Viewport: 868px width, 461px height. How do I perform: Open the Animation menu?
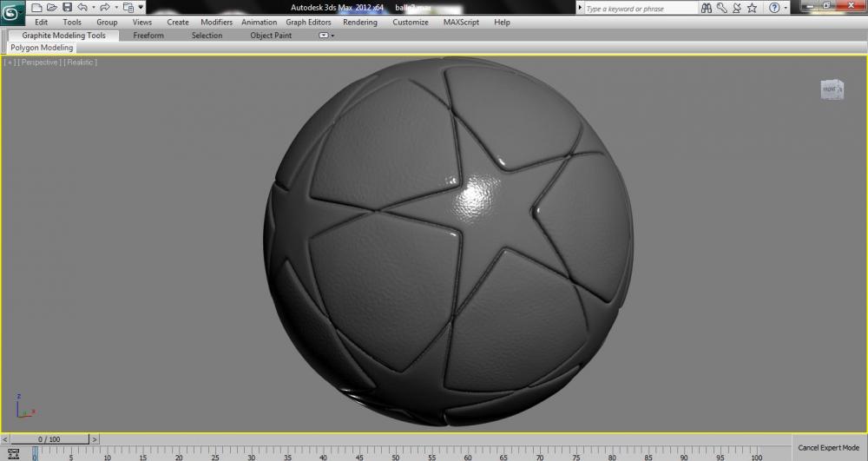coord(259,22)
